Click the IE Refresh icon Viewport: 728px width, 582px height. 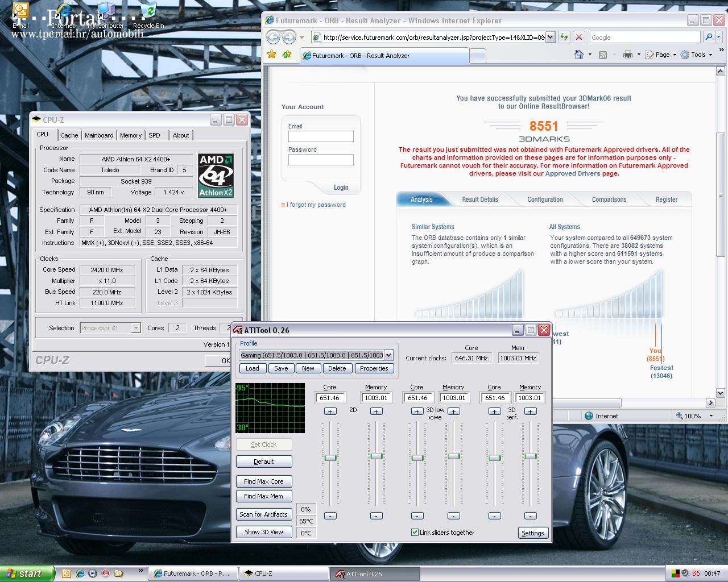click(x=564, y=37)
